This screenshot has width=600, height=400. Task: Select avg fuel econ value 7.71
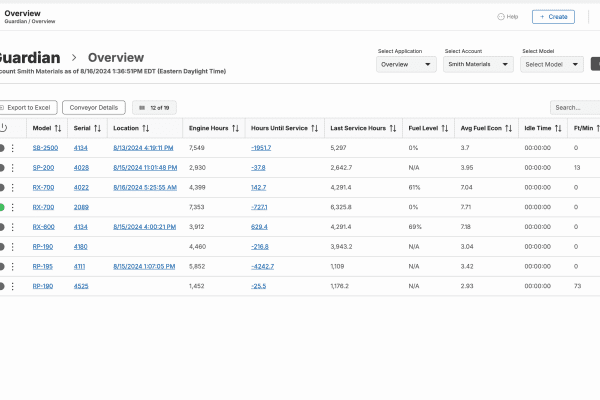pyautogui.click(x=466, y=207)
